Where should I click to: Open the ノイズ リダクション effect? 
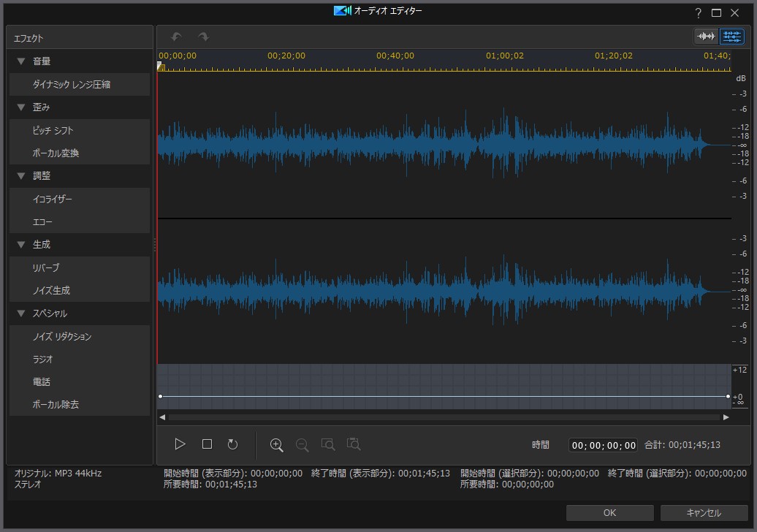[80, 336]
